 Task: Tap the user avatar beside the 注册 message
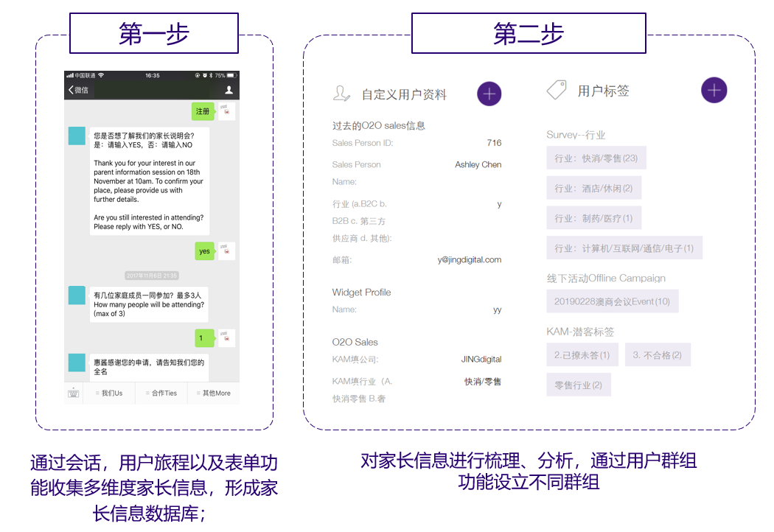227,111
